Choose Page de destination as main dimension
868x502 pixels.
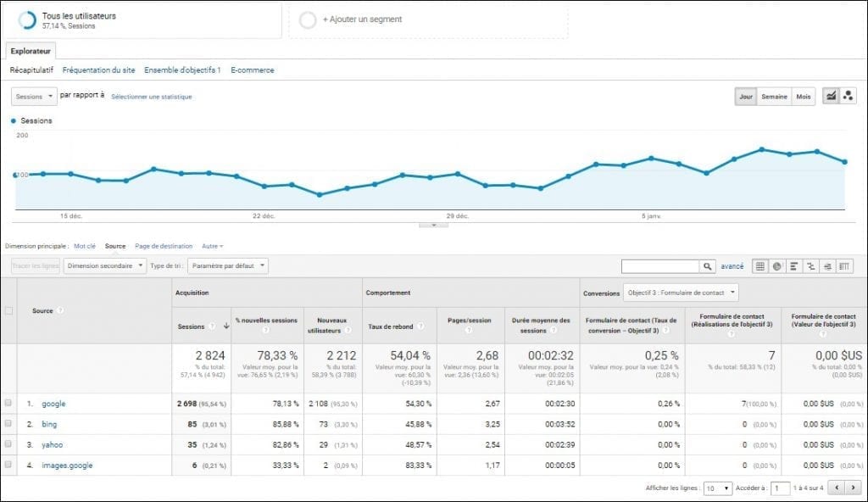[x=164, y=246]
